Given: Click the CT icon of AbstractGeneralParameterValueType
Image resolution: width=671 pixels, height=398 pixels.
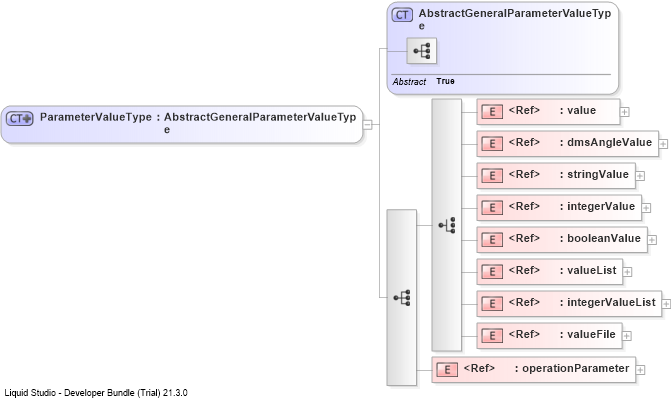Looking at the screenshot, I should [x=402, y=15].
